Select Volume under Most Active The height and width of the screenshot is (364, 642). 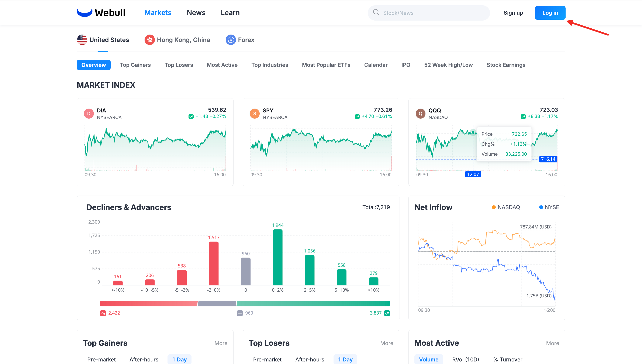tap(429, 359)
